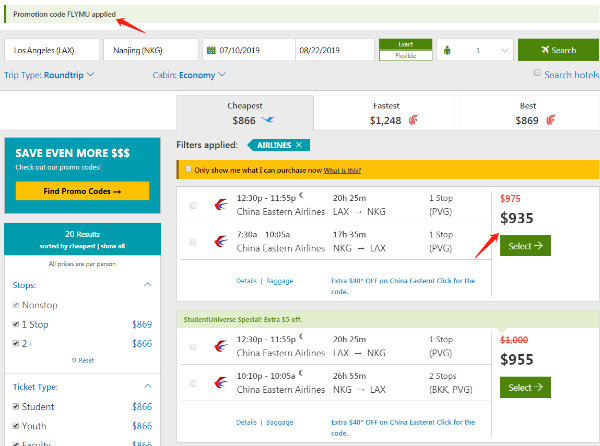Toggle the Nonstop filter checkbox
Screen dimensions: 600x446
(x=16, y=305)
